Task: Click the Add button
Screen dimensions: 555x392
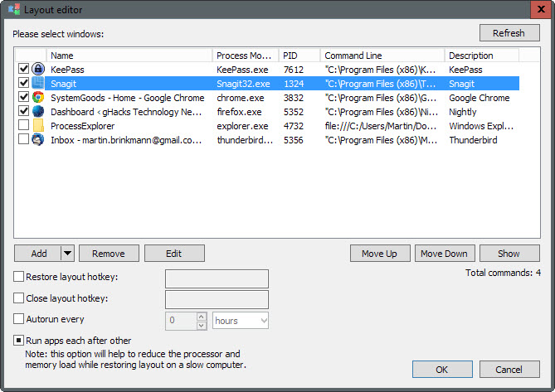Action: [x=37, y=254]
